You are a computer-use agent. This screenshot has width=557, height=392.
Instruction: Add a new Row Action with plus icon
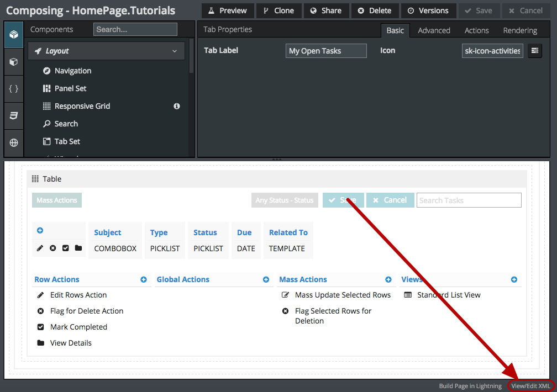pos(144,280)
